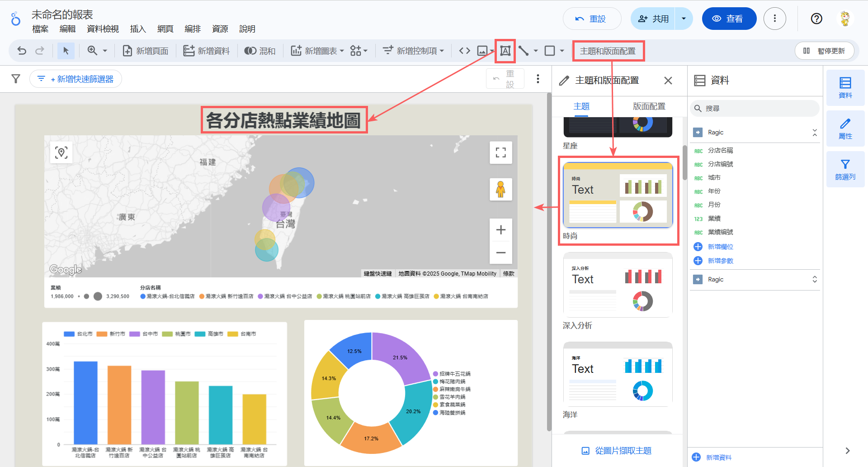Image resolution: width=868 pixels, height=467 pixels.
Task: Open filter bar three-dot menu
Action: tap(538, 79)
